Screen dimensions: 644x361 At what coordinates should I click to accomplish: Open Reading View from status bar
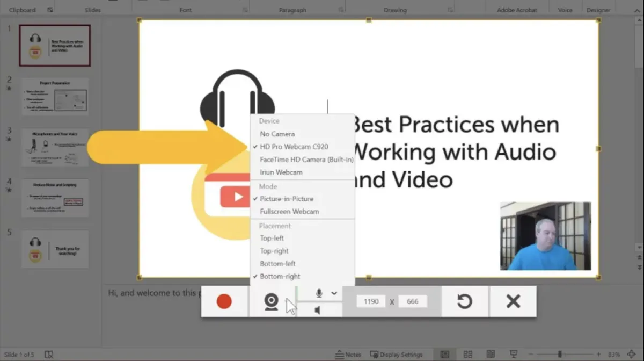point(491,355)
